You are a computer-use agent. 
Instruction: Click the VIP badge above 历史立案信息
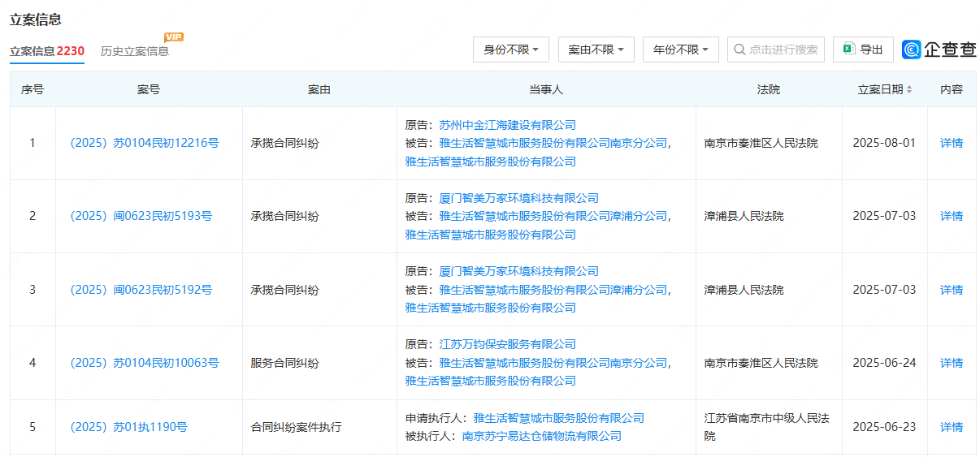[x=174, y=37]
